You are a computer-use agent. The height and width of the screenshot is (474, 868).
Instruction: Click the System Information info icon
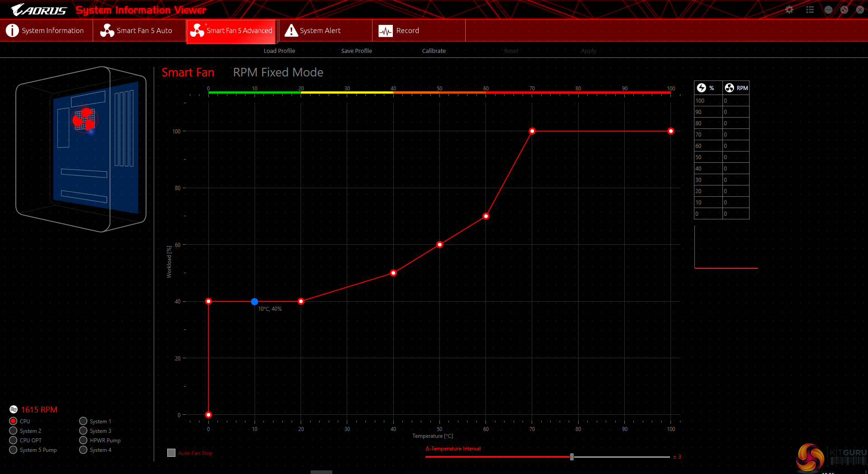point(12,30)
